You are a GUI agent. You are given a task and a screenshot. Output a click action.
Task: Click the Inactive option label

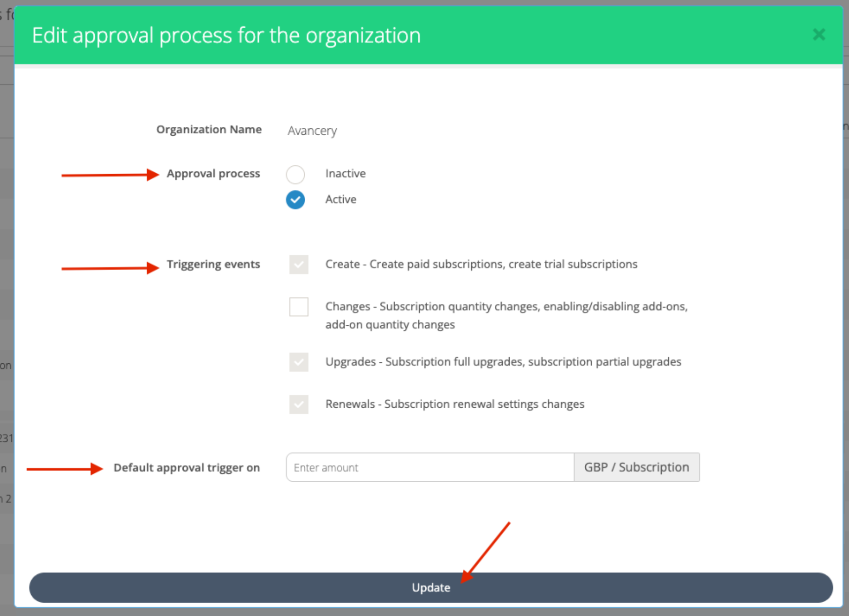(x=345, y=174)
